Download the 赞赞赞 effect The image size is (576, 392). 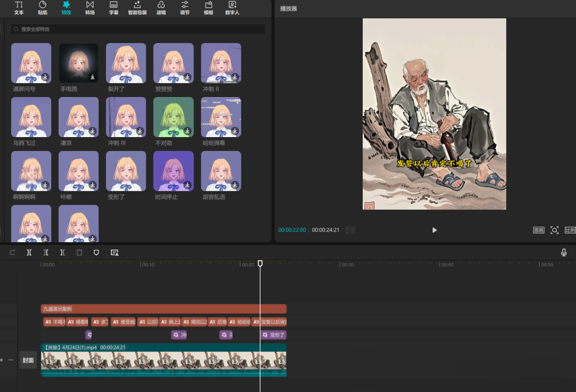pyautogui.click(x=187, y=77)
